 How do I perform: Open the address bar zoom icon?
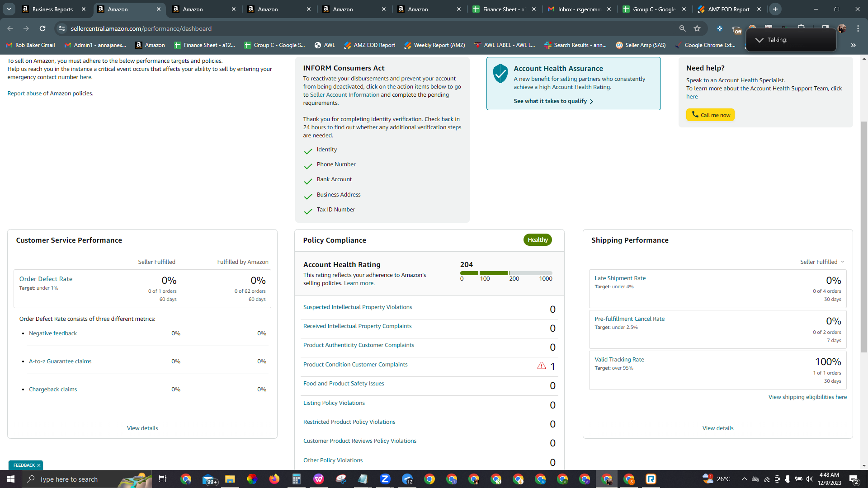[682, 28]
